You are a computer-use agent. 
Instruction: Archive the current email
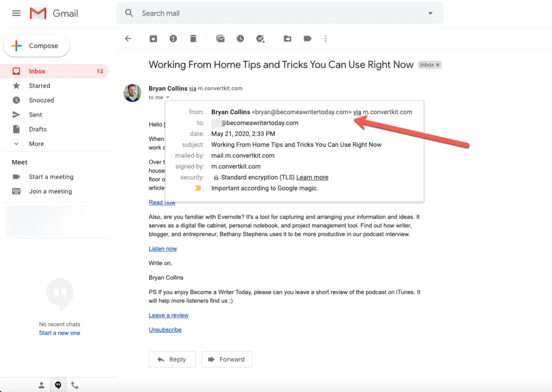coord(153,38)
